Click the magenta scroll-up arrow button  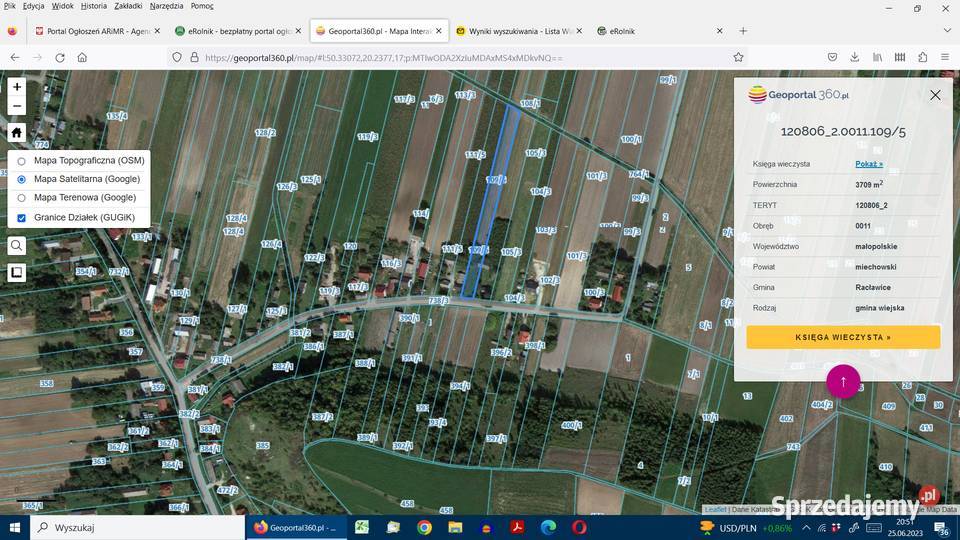coord(843,381)
